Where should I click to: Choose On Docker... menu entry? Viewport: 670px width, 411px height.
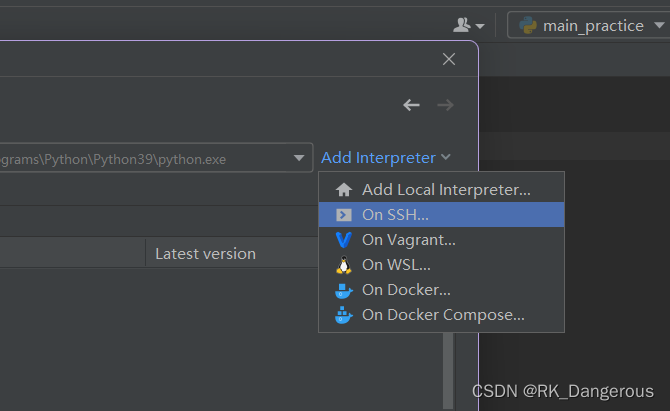coord(441,290)
